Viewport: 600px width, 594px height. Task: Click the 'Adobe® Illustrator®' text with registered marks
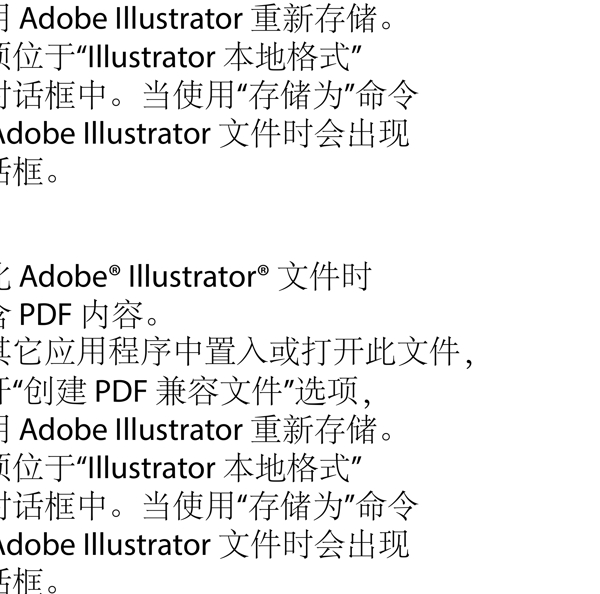click(145, 276)
